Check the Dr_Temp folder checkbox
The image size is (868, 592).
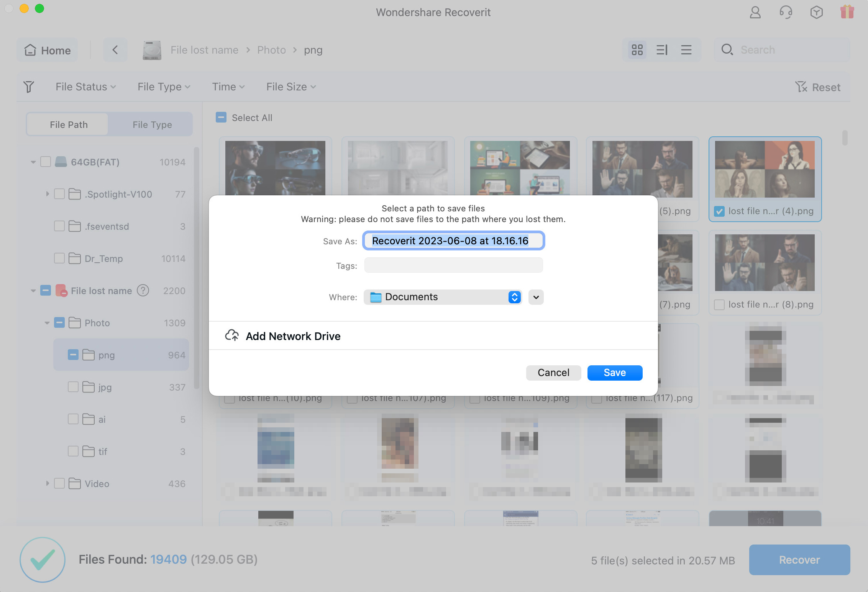tap(59, 258)
